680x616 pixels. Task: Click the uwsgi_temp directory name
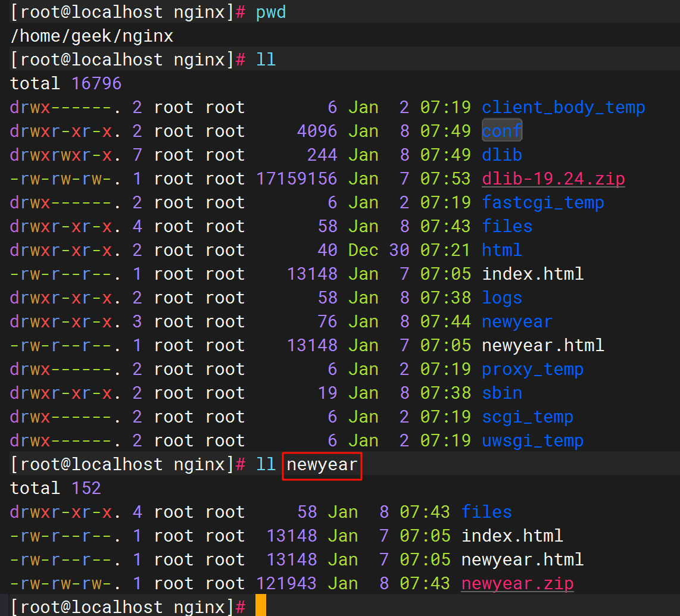tap(532, 440)
